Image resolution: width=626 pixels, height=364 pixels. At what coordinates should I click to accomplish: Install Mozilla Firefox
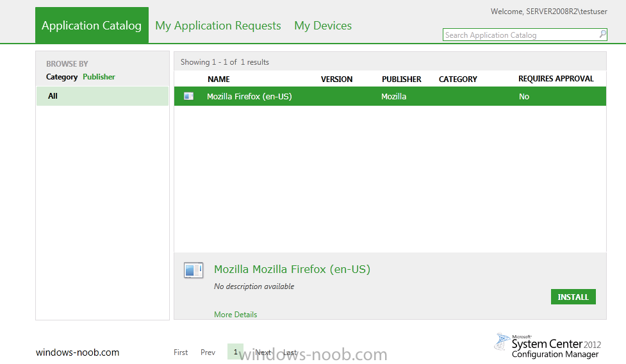click(x=573, y=297)
